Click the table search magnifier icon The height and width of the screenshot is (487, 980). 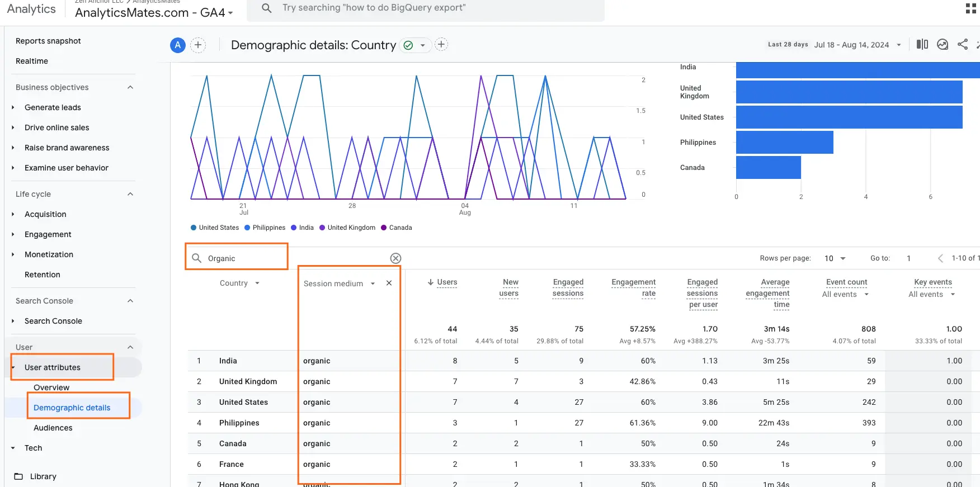tap(196, 258)
